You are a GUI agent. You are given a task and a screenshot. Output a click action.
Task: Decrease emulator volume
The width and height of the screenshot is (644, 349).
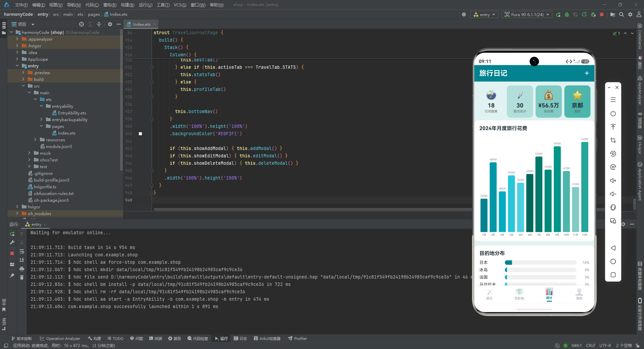[x=613, y=194]
